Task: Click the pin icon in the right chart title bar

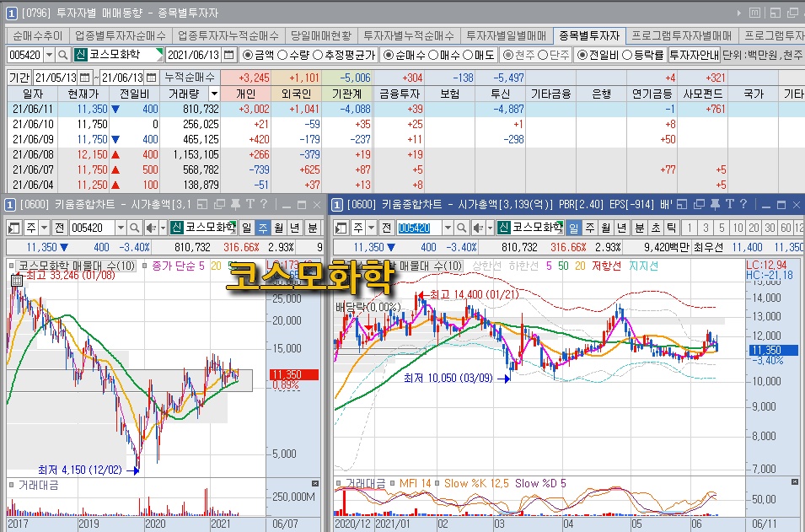Action: [715, 204]
